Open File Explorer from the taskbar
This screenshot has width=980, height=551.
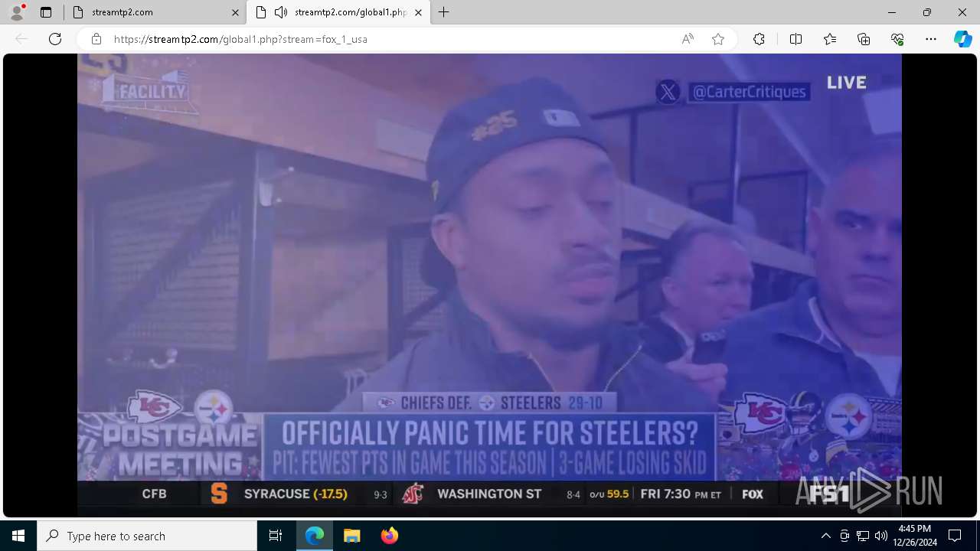click(351, 536)
